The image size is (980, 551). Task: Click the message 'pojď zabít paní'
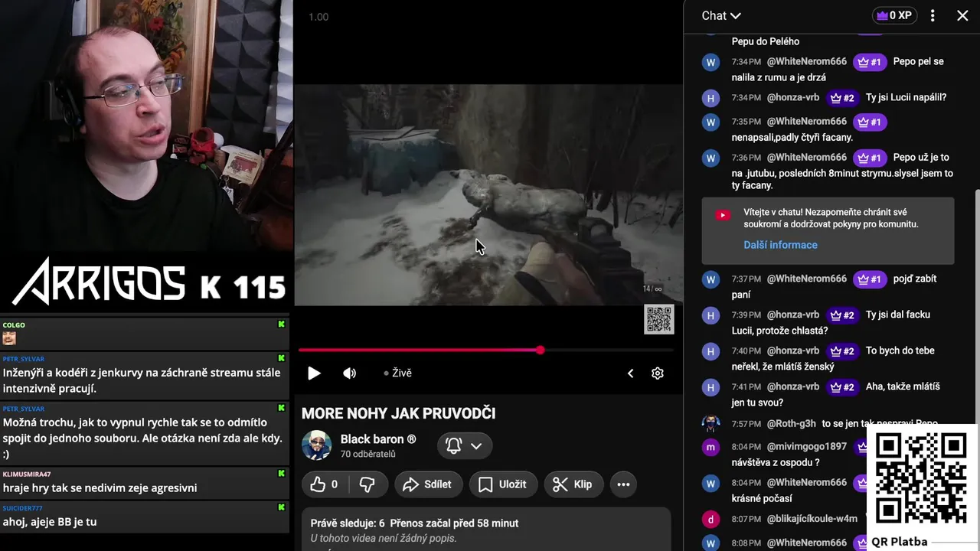click(x=835, y=287)
